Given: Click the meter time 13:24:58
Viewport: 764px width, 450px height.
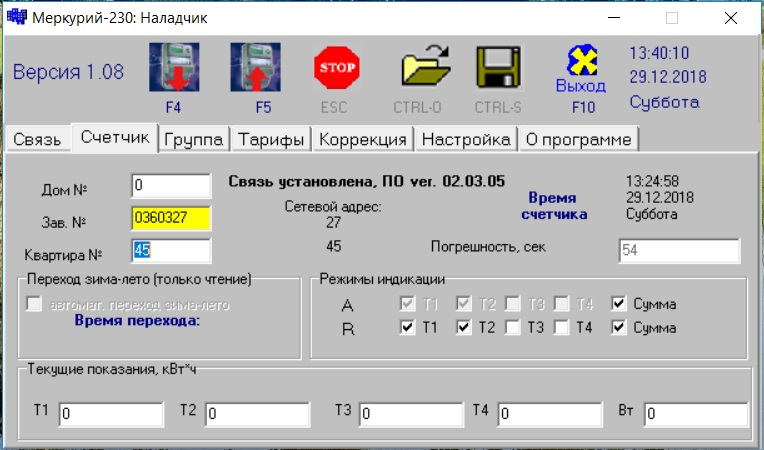Looking at the screenshot, I should click(x=652, y=181).
